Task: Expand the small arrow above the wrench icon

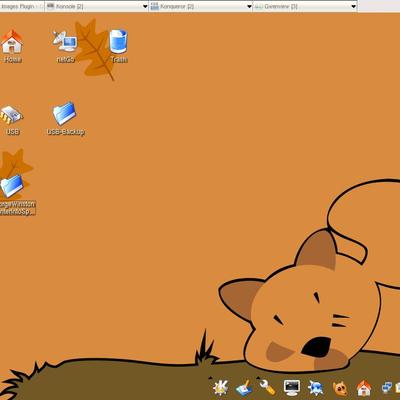Action: pos(258,378)
